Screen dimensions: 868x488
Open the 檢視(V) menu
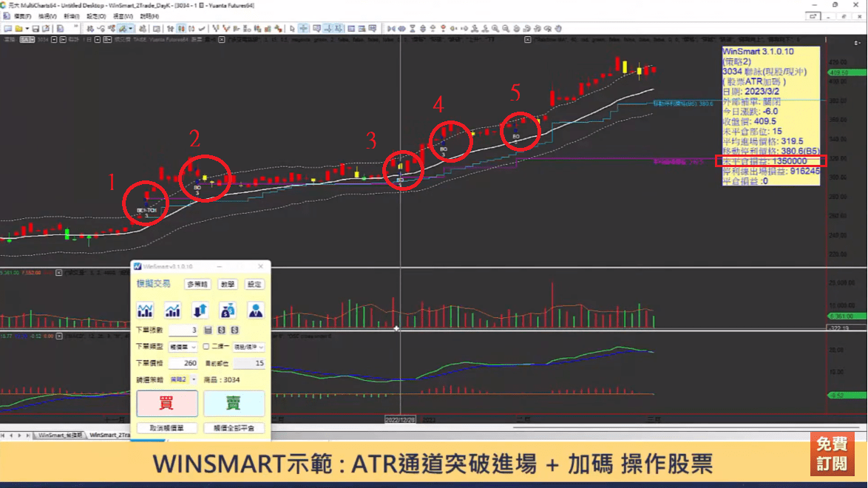point(47,16)
